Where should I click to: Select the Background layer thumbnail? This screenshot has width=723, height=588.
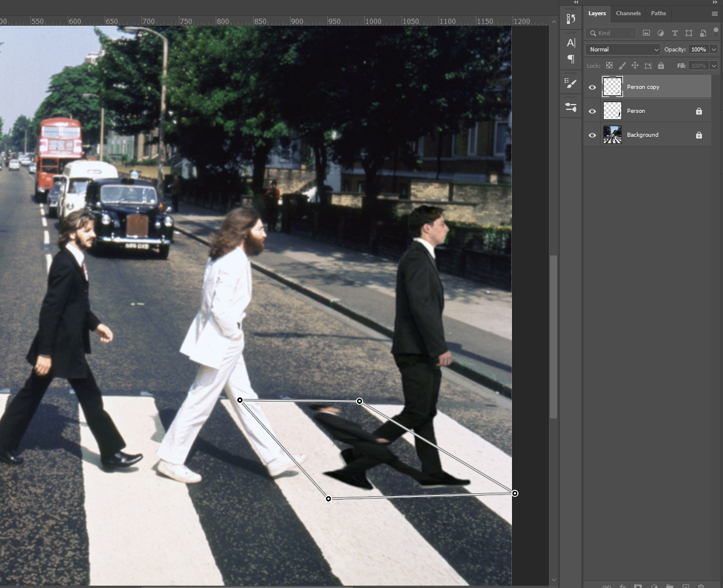click(x=613, y=134)
